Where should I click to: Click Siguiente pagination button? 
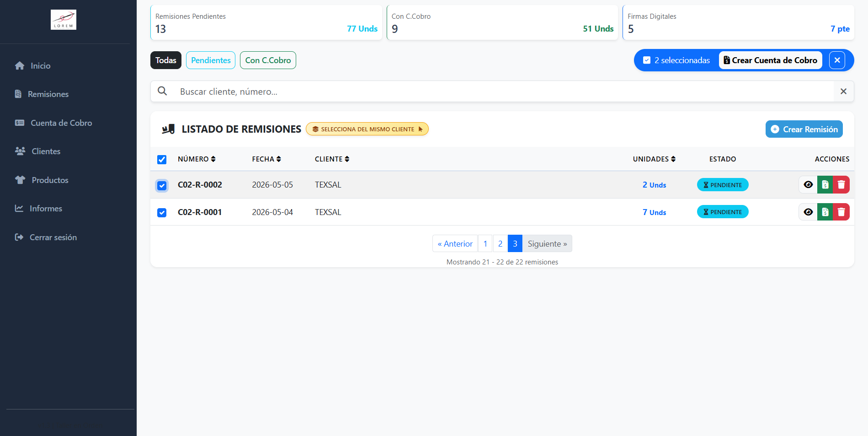click(547, 244)
